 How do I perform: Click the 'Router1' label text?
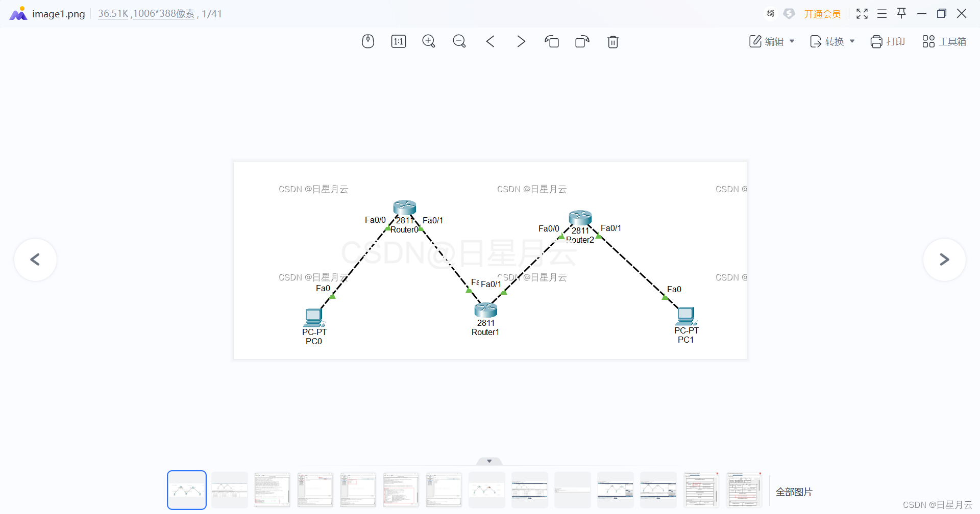click(x=485, y=332)
